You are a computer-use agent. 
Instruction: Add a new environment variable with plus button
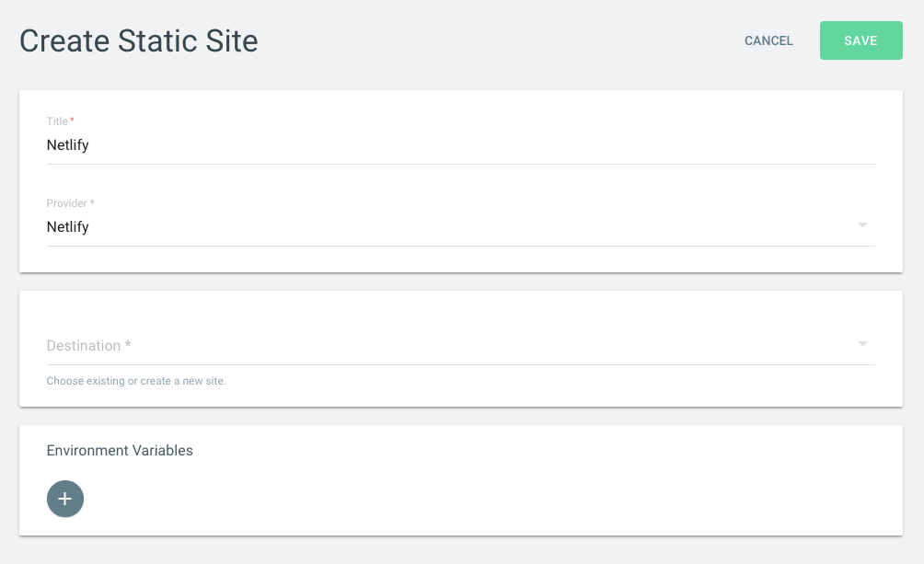64,499
